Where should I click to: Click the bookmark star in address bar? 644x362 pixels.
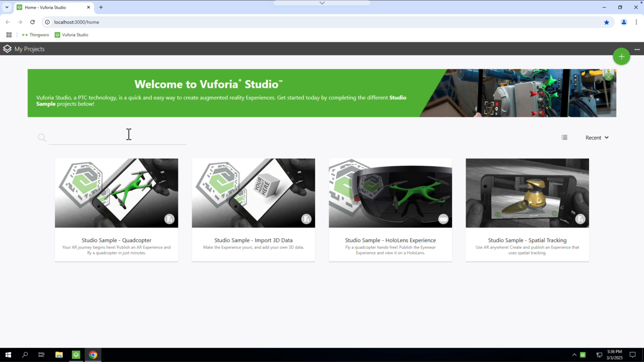click(606, 22)
